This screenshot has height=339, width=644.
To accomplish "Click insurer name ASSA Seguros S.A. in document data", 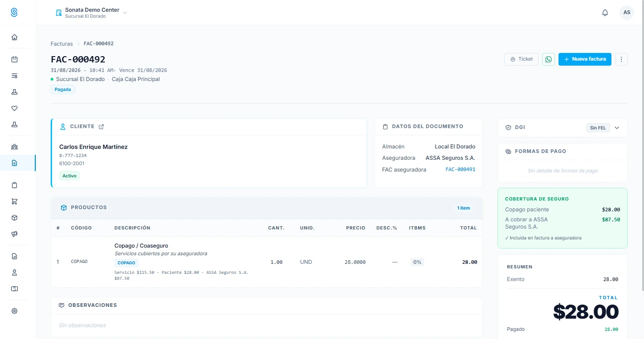I will tap(450, 158).
